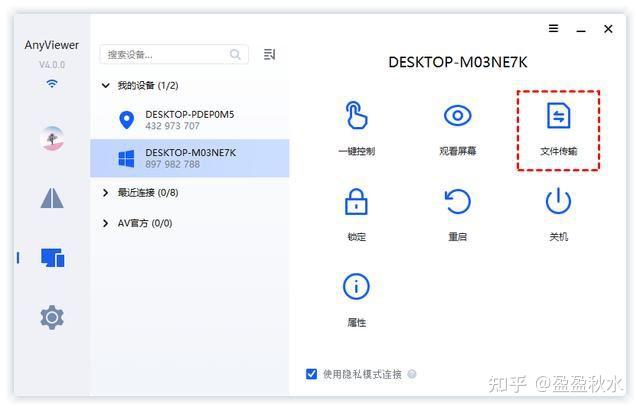Click the magnifier search icon
Screen dimensions: 640x410
(235, 54)
